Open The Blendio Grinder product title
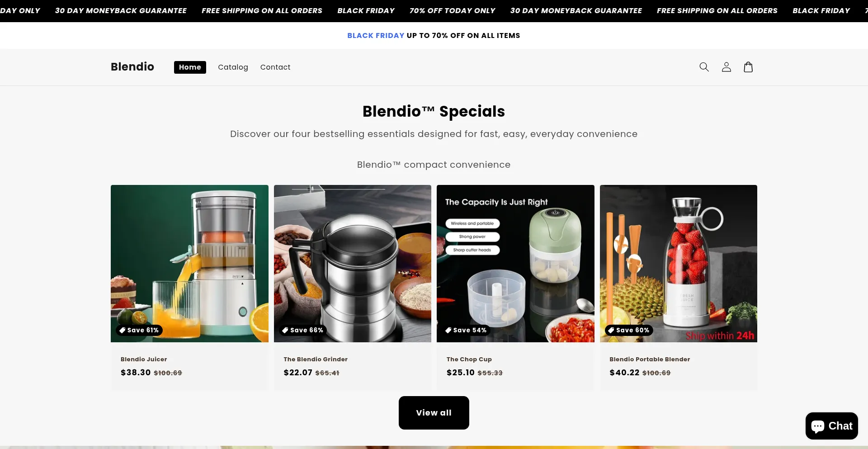868x449 pixels. coord(316,359)
